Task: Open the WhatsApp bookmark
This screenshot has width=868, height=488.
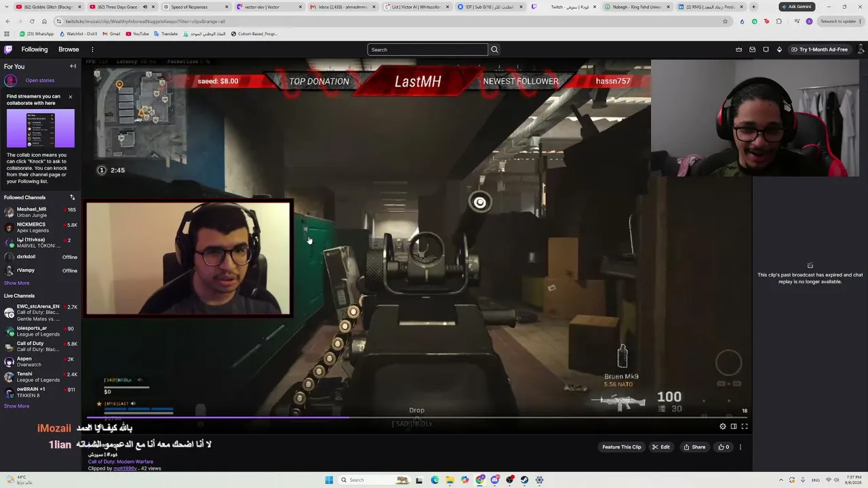Action: pos(37,34)
